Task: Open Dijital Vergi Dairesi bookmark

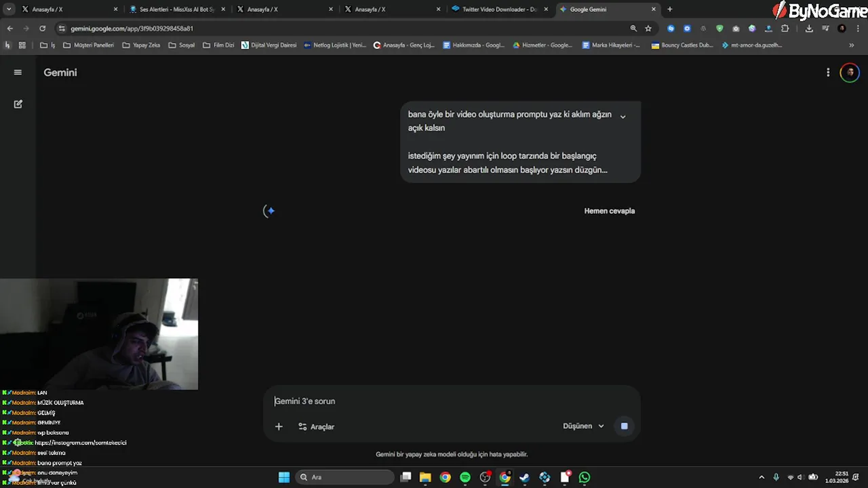Action: point(269,45)
